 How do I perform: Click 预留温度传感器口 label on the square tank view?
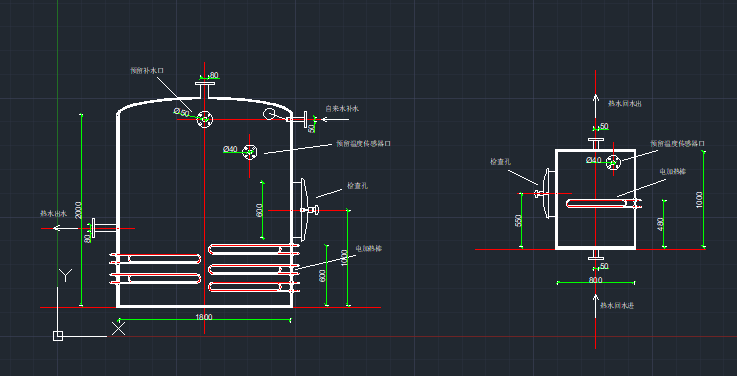678,143
